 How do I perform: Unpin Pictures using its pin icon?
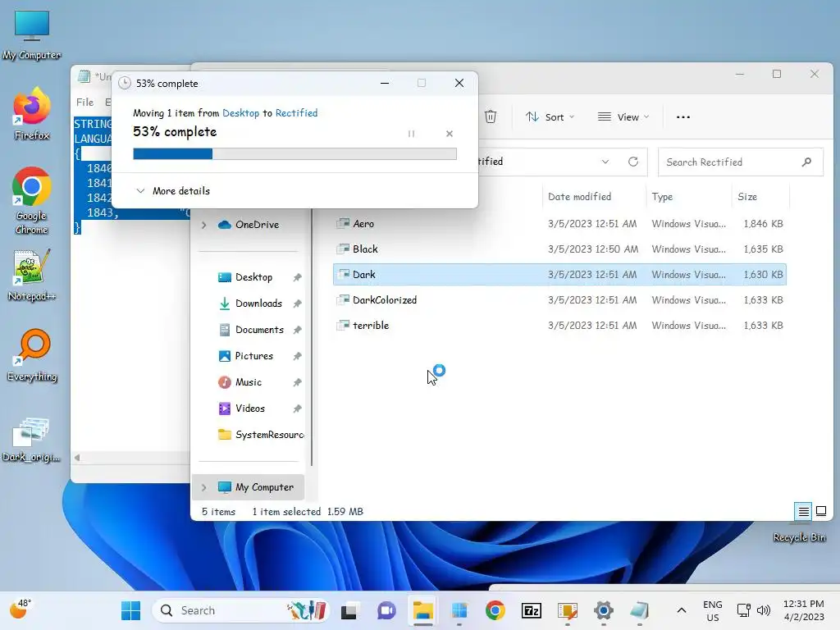tap(297, 356)
